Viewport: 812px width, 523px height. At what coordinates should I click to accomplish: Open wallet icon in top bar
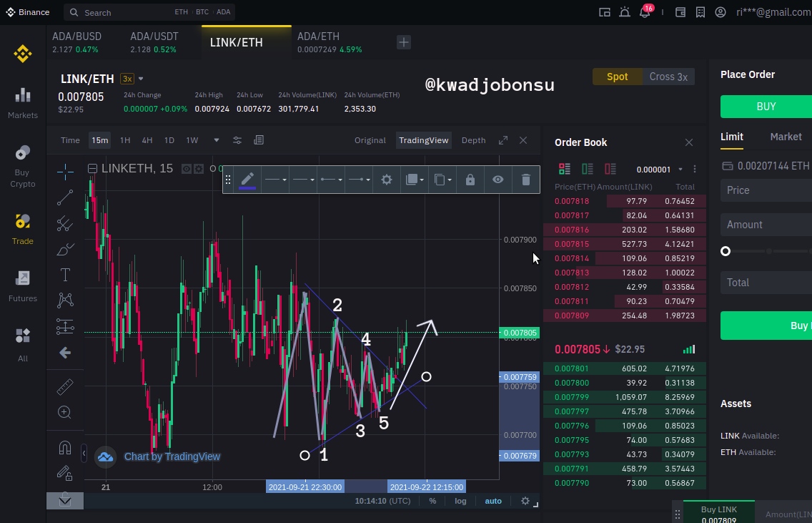tap(680, 12)
